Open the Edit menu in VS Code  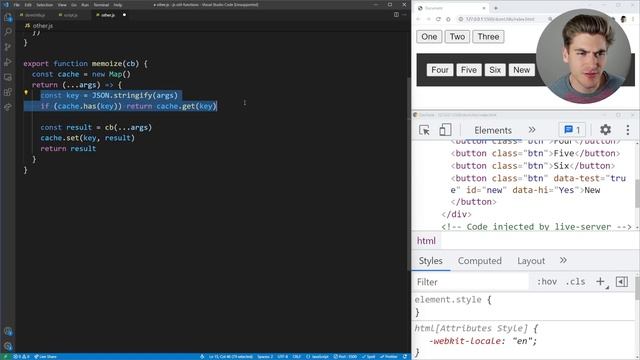28,5
